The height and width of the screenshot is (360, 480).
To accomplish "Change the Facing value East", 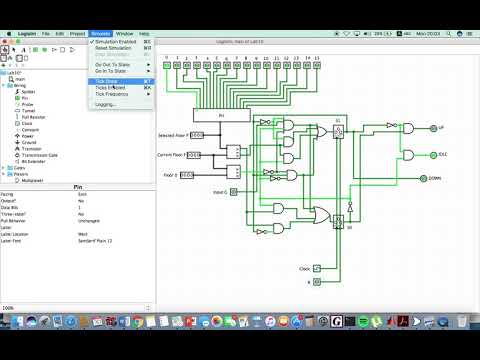I will pos(82,194).
